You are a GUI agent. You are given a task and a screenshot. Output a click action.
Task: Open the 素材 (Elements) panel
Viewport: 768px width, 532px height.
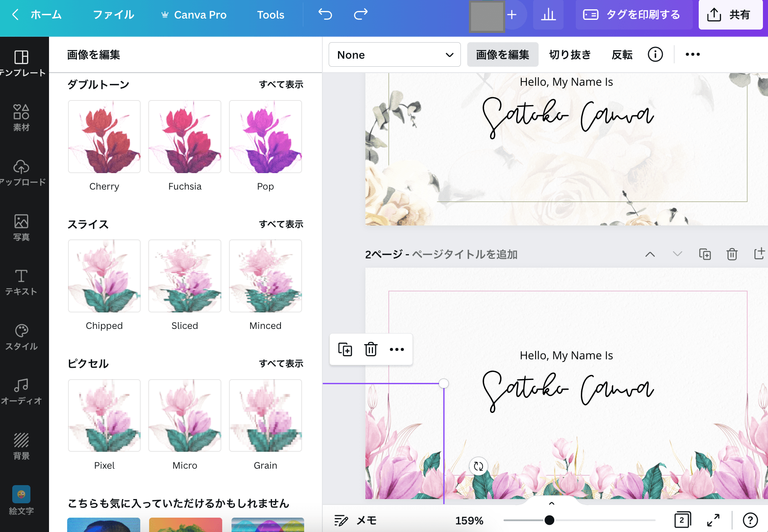coord(22,116)
